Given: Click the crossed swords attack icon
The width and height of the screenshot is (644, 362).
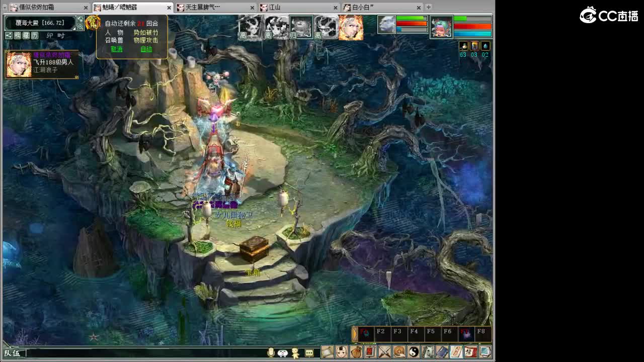Looking at the screenshot, I should click(384, 352).
